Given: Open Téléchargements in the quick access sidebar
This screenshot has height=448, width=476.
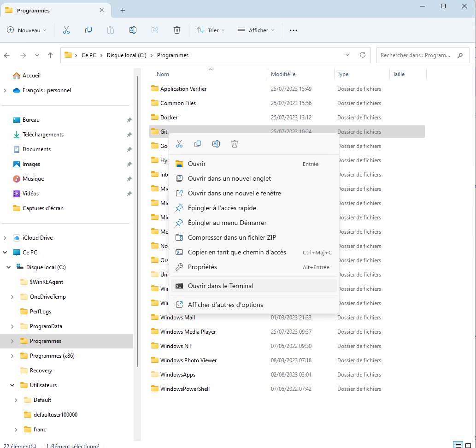Looking at the screenshot, I should coord(43,135).
